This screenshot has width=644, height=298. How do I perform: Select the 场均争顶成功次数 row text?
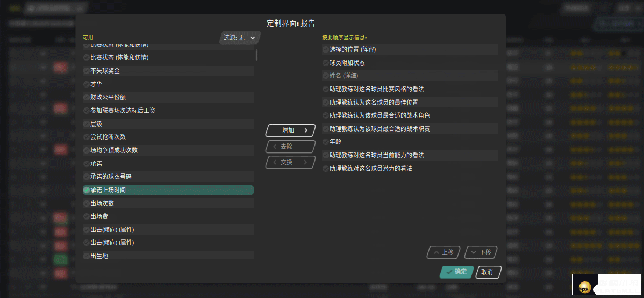click(114, 150)
